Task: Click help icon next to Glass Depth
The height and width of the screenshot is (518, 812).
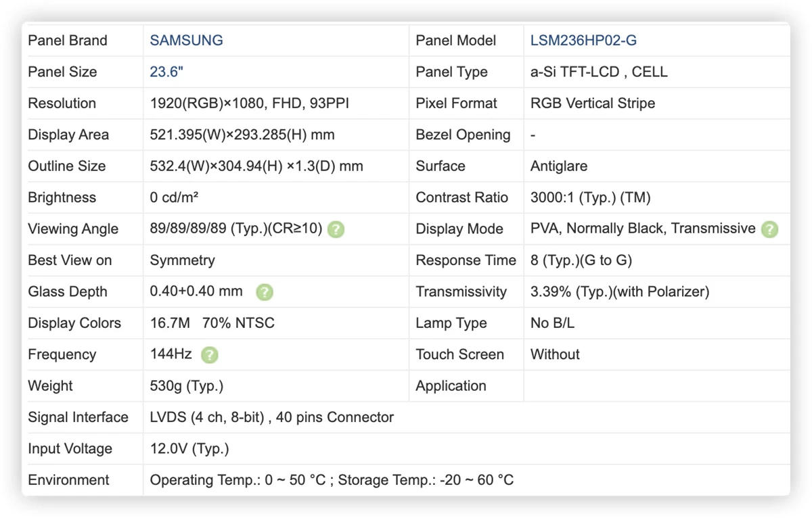Action: (265, 292)
